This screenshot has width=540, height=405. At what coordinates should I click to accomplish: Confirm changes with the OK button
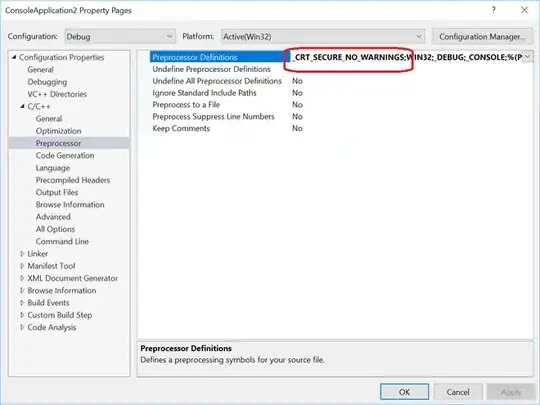pos(404,392)
